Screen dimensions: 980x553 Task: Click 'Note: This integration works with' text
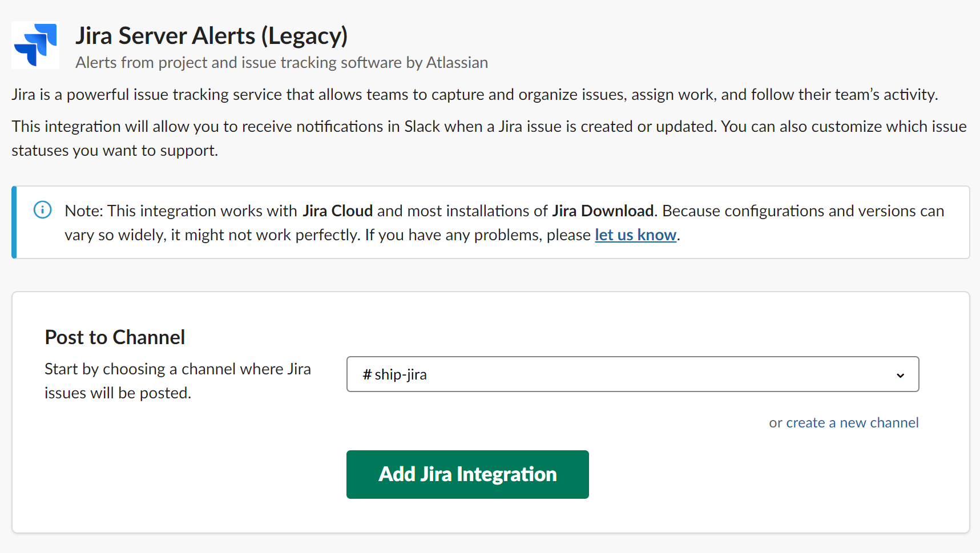coord(181,211)
